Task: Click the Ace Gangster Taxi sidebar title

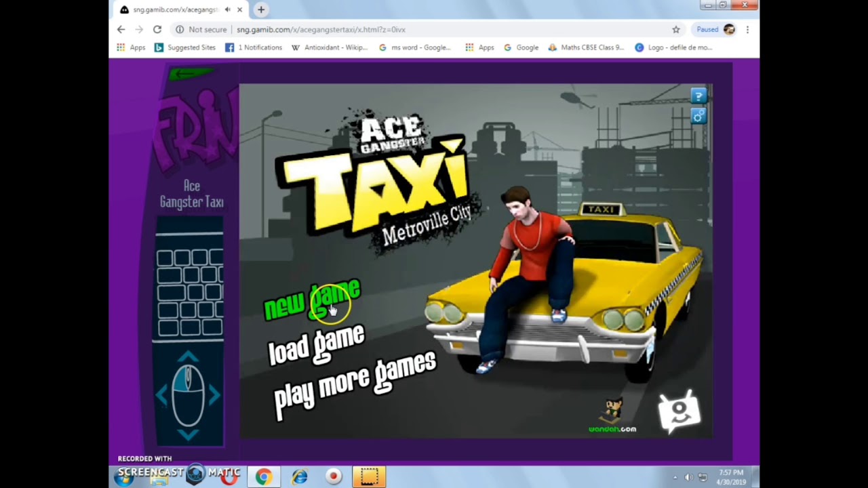Action: pyautogui.click(x=192, y=194)
